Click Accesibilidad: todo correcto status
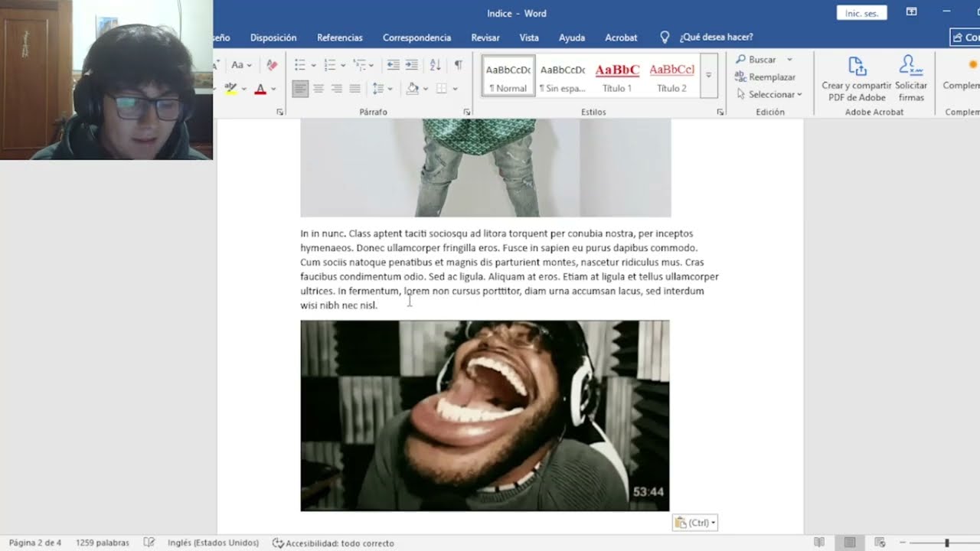The height and width of the screenshot is (551, 980). click(333, 543)
